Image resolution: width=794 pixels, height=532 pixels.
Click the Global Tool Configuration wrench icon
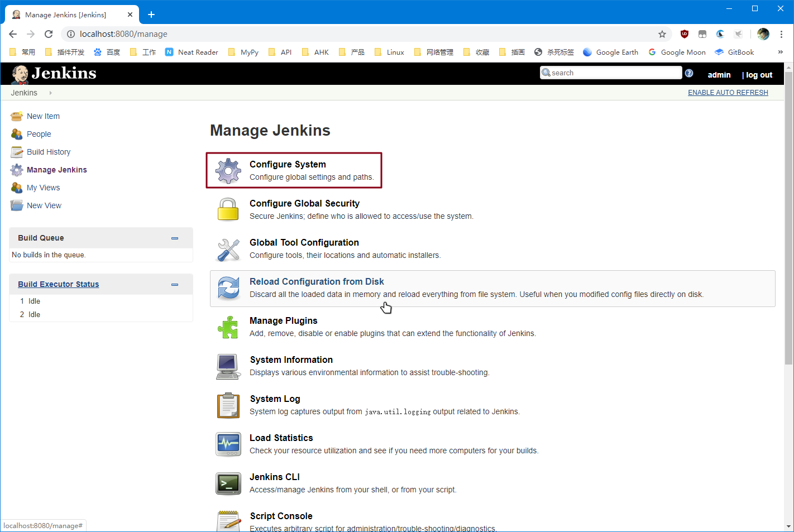[x=228, y=249]
